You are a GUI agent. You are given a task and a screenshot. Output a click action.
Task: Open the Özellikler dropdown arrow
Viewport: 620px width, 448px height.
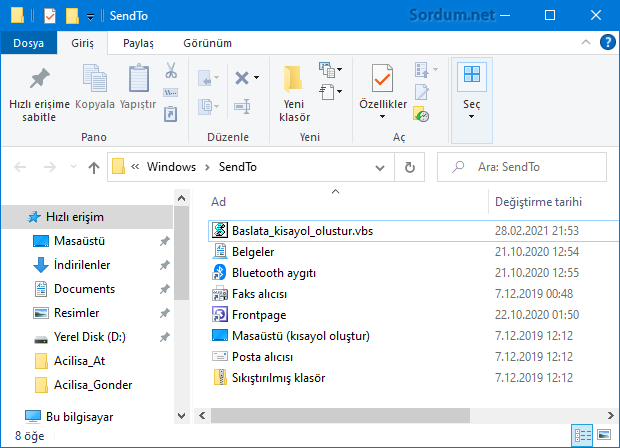click(x=382, y=117)
